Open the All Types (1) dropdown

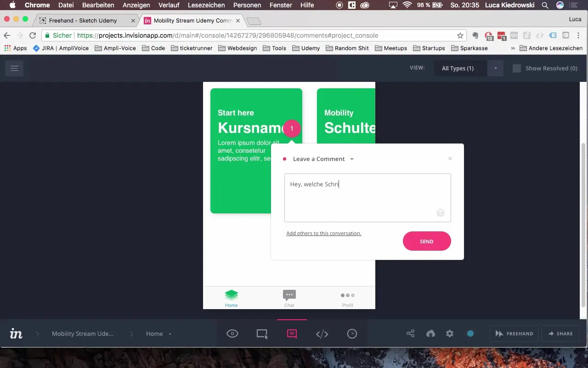(461, 68)
